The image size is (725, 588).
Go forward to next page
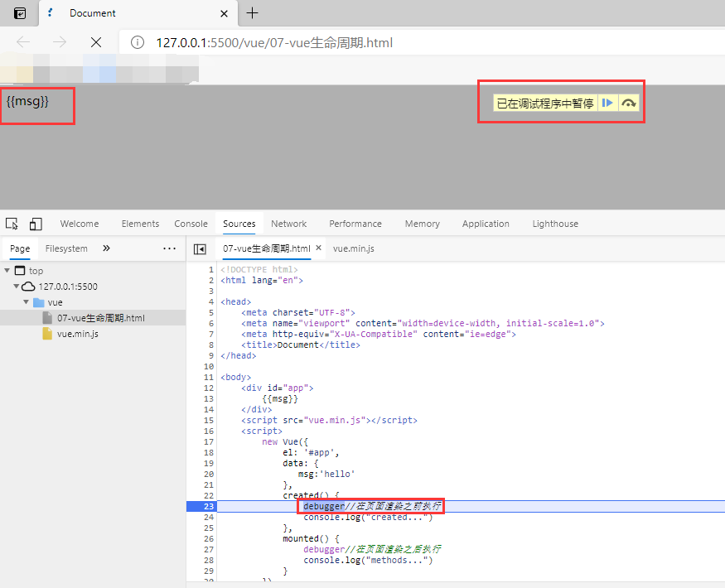click(x=60, y=42)
